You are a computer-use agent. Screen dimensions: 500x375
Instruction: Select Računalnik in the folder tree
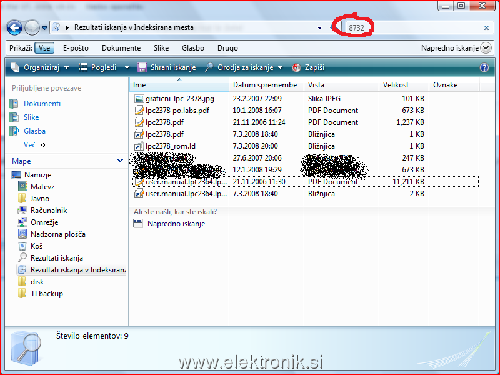point(49,210)
